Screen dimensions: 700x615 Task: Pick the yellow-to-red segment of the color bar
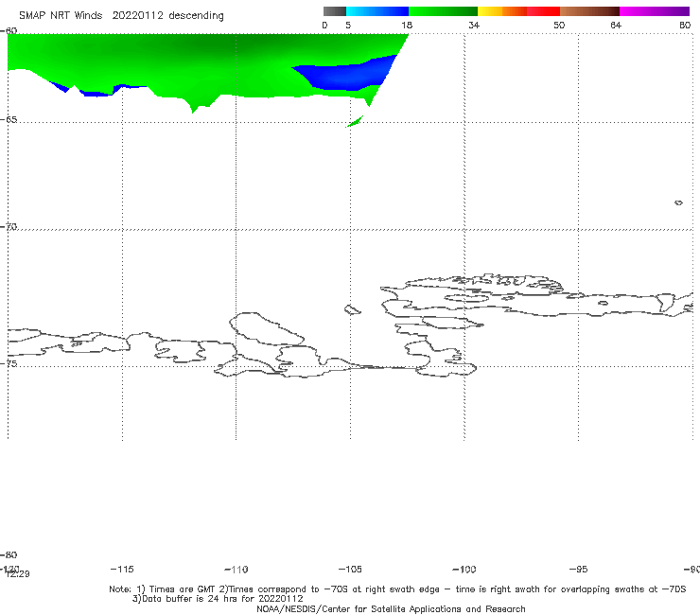(518, 11)
